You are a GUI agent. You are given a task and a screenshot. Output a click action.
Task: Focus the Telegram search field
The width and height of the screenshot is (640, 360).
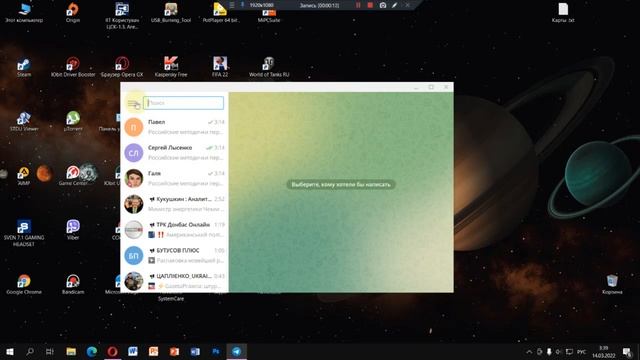[x=184, y=103]
